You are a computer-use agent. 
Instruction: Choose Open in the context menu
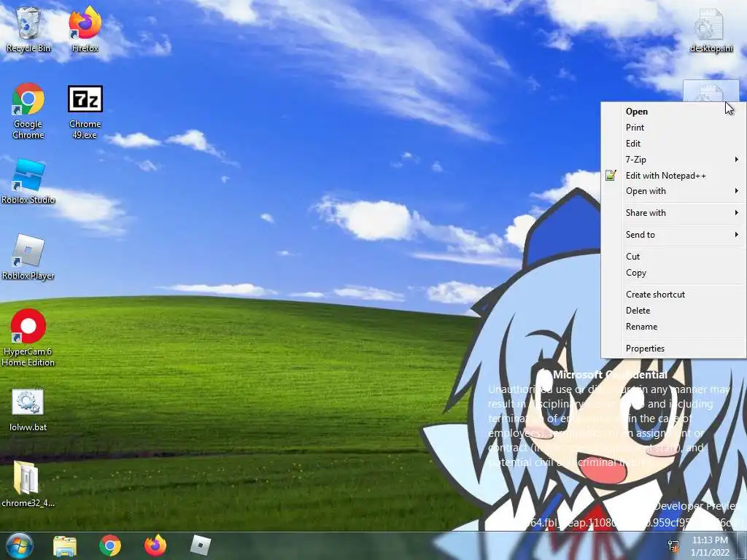tap(673, 112)
